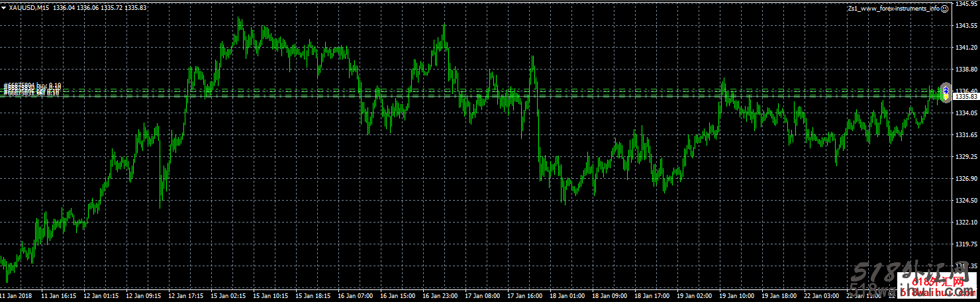Click the 12 Jan 01:15 time label

(103, 295)
